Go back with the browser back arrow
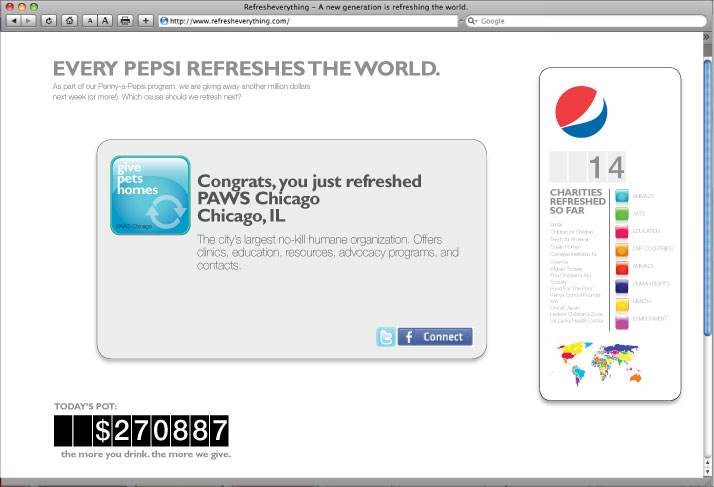The height and width of the screenshot is (487, 714). point(14,21)
